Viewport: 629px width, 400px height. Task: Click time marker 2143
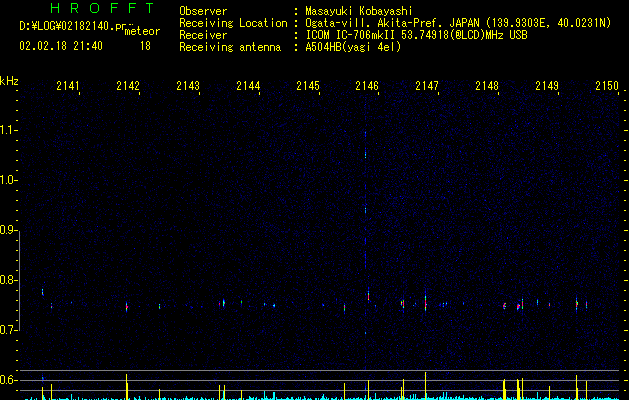coord(188,85)
